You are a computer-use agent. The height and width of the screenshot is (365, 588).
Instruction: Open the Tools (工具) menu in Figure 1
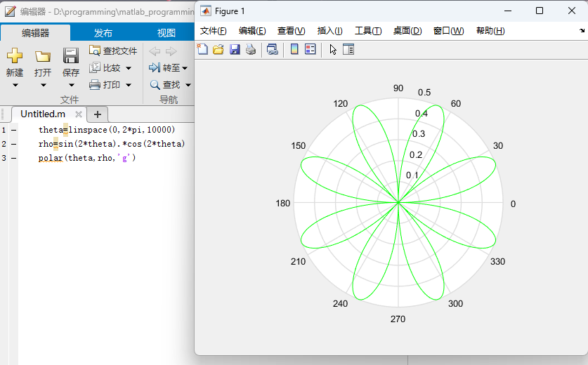(x=368, y=31)
